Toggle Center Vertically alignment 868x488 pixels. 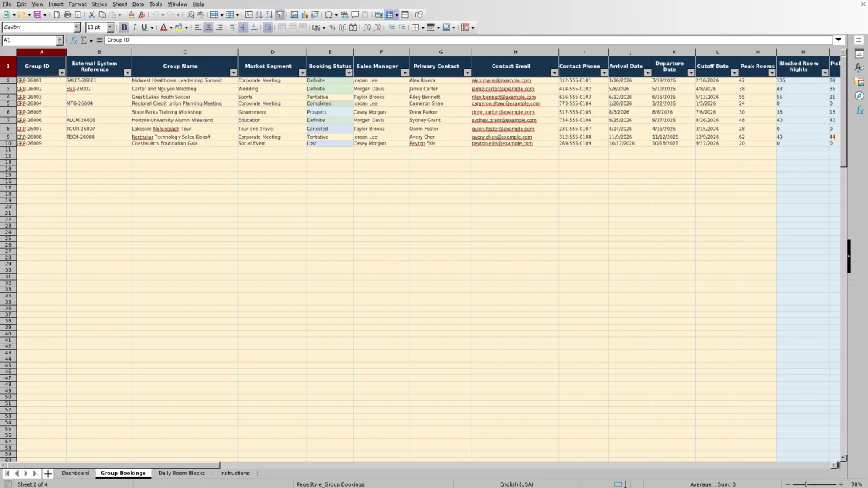243,27
